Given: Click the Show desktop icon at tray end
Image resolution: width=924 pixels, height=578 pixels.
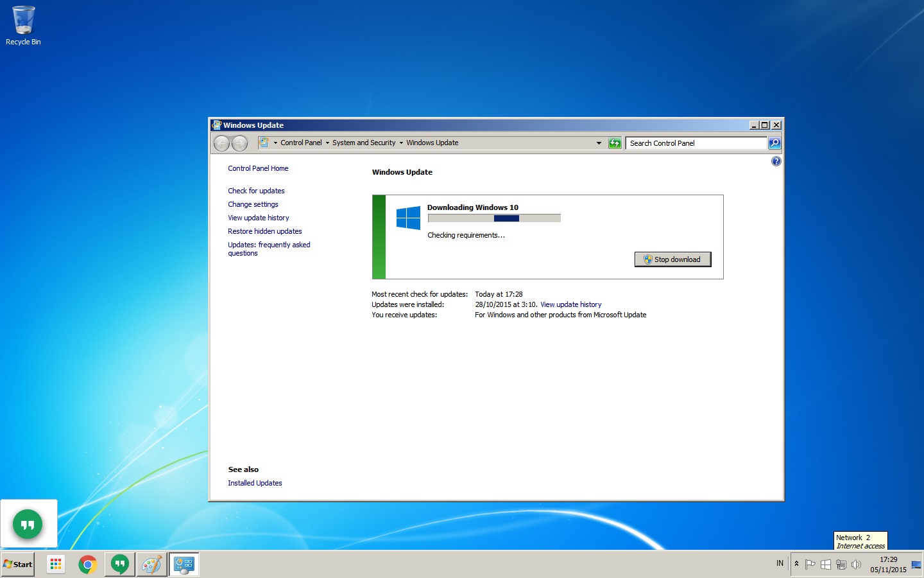Looking at the screenshot, I should 916,565.
